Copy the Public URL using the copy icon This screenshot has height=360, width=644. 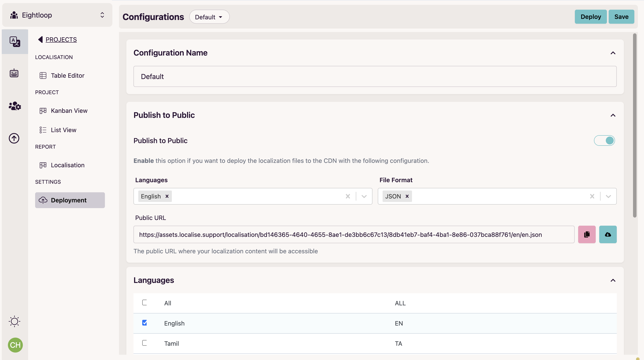point(587,234)
